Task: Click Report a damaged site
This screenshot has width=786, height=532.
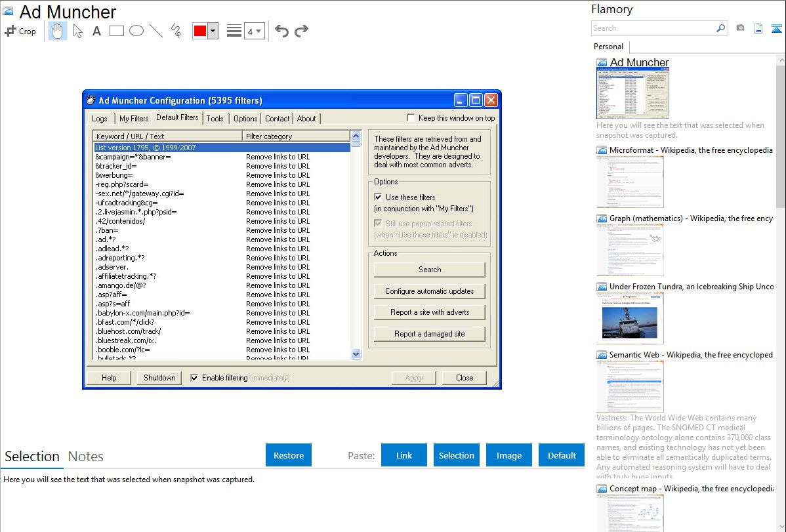Action: click(x=430, y=334)
